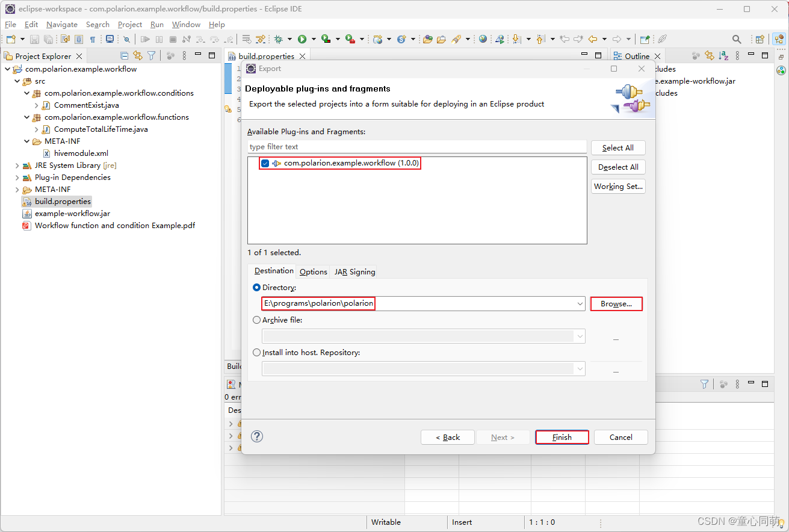The height and width of the screenshot is (532, 789).
Task: Click the Finish button
Action: pyautogui.click(x=562, y=438)
